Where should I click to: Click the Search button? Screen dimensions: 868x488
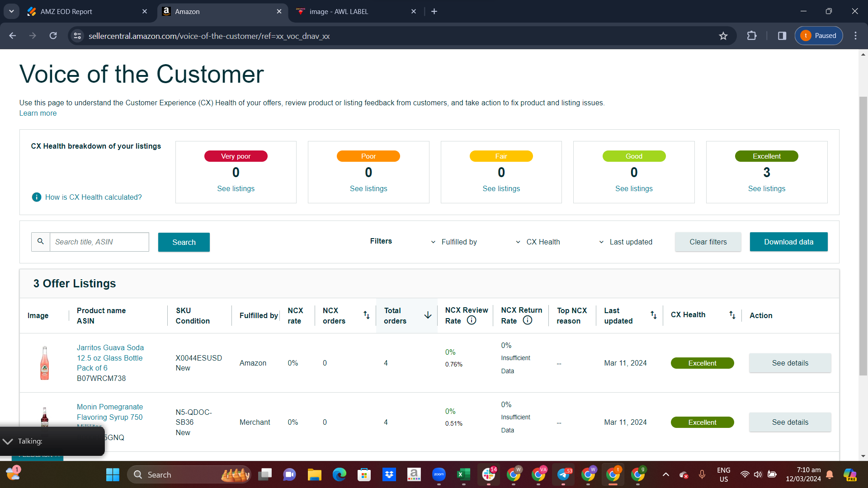coord(184,242)
